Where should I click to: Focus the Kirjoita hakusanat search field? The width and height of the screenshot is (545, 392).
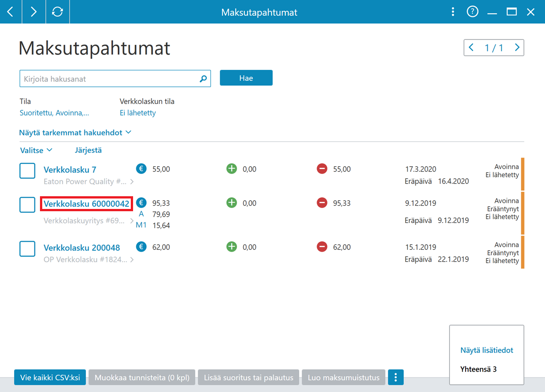point(109,79)
